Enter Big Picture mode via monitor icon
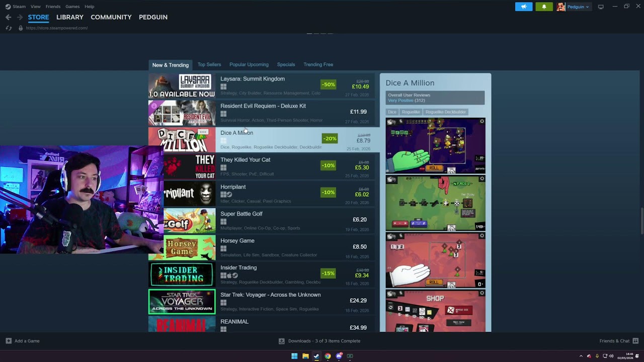The width and height of the screenshot is (644, 362). point(601,7)
